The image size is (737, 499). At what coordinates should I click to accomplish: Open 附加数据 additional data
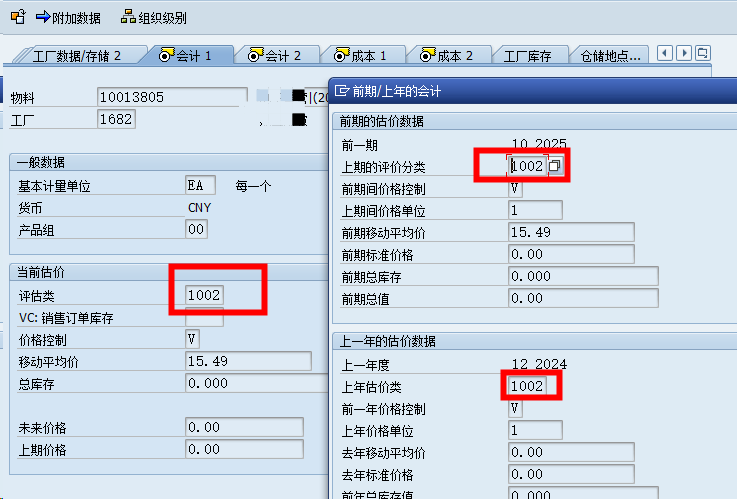coord(68,18)
